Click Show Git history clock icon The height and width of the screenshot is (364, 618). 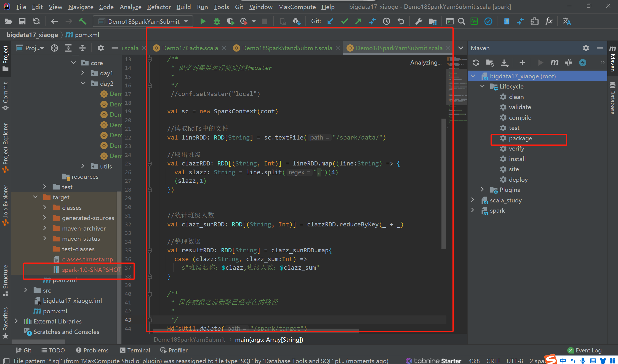coord(386,21)
